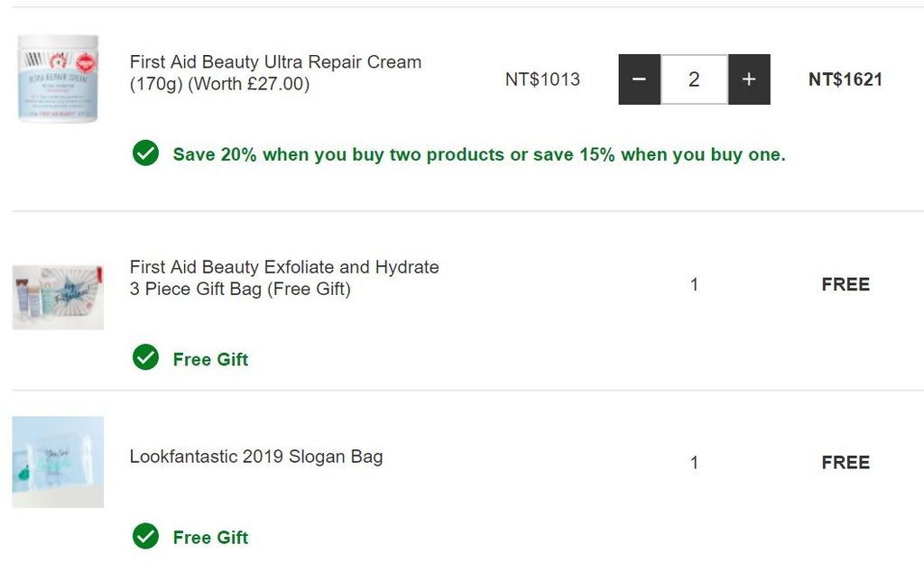Click the green checkmark beside the Save 20% offer
Viewport: 924px width, 563px height.
coord(145,153)
